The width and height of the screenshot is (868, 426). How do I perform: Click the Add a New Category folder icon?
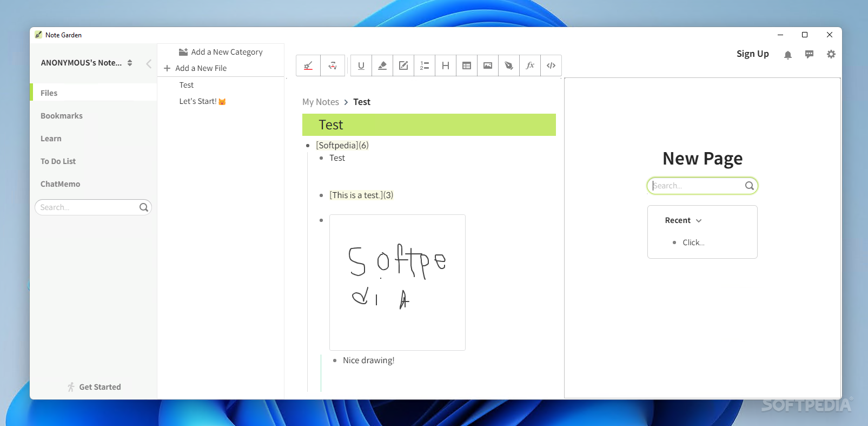tap(183, 52)
